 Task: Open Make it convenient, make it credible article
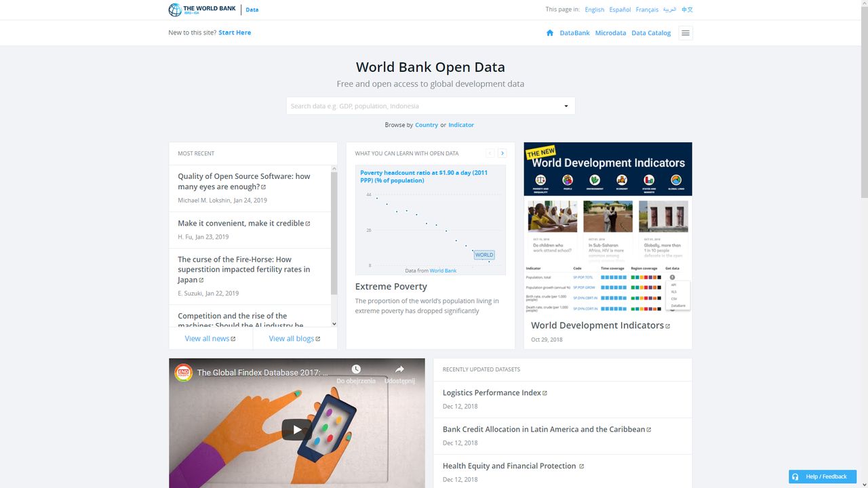[243, 223]
